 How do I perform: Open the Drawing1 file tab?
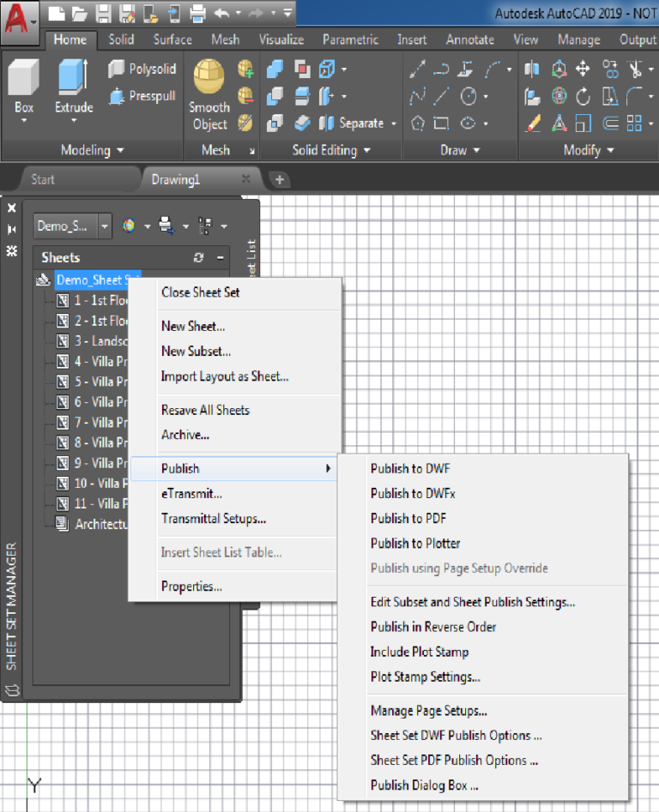coord(176,180)
